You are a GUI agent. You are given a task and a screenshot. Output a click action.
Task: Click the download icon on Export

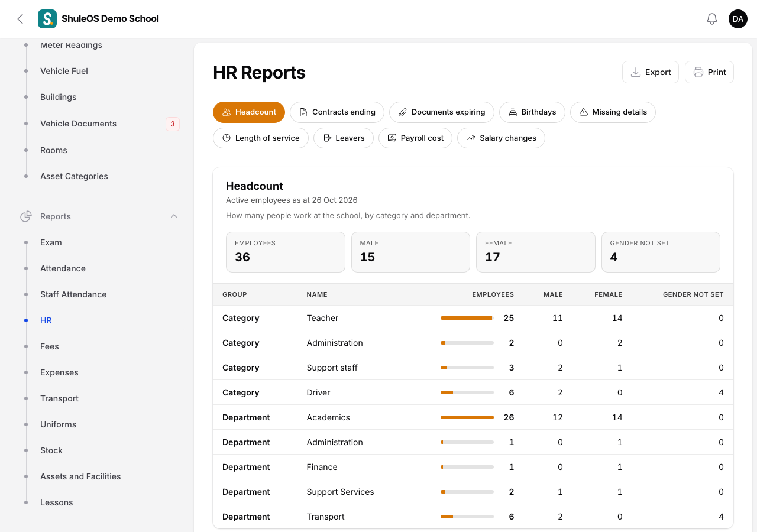click(x=636, y=72)
